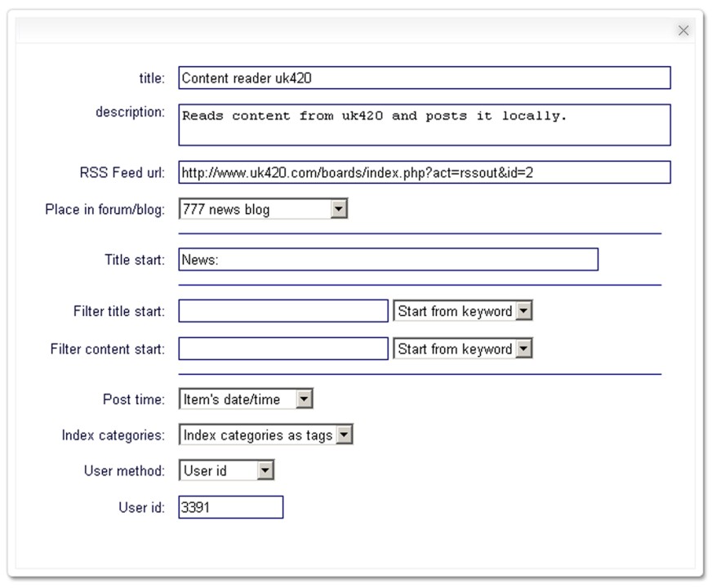This screenshot has width=712, height=588.
Task: Click the "Index categories:" label
Action: (x=113, y=435)
